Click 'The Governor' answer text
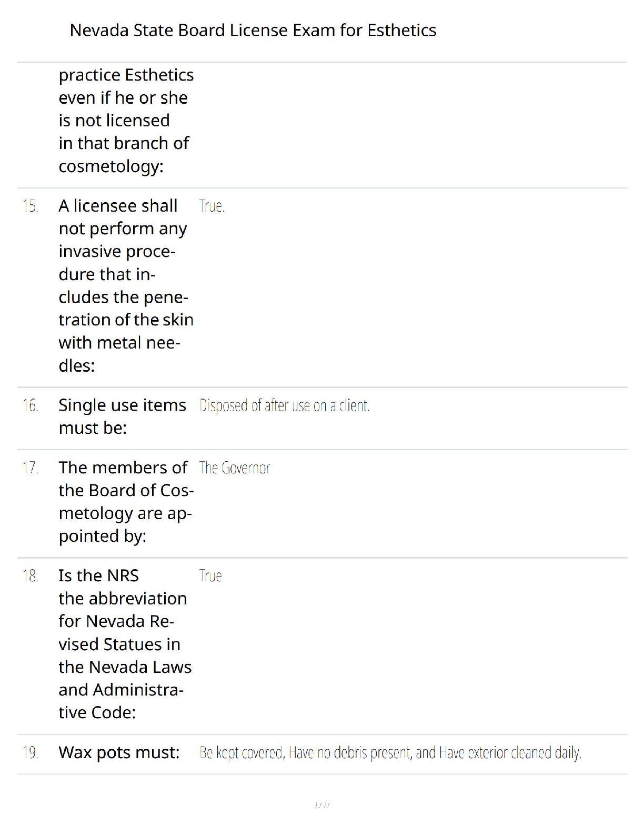This screenshot has height=834, width=644. (x=235, y=468)
